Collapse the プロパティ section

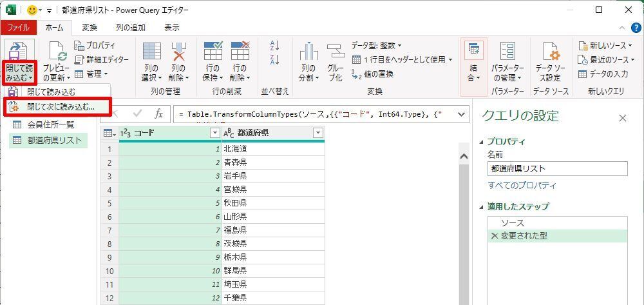click(482, 142)
